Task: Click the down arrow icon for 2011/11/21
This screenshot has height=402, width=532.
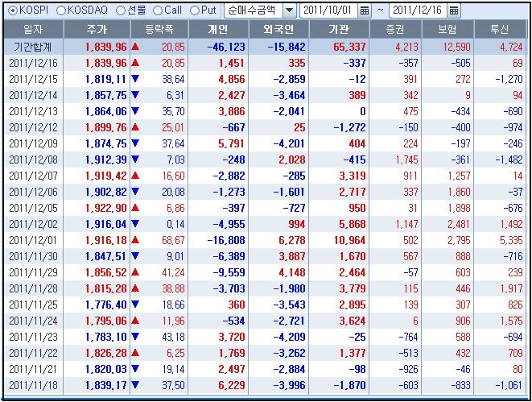Action: pos(135,369)
